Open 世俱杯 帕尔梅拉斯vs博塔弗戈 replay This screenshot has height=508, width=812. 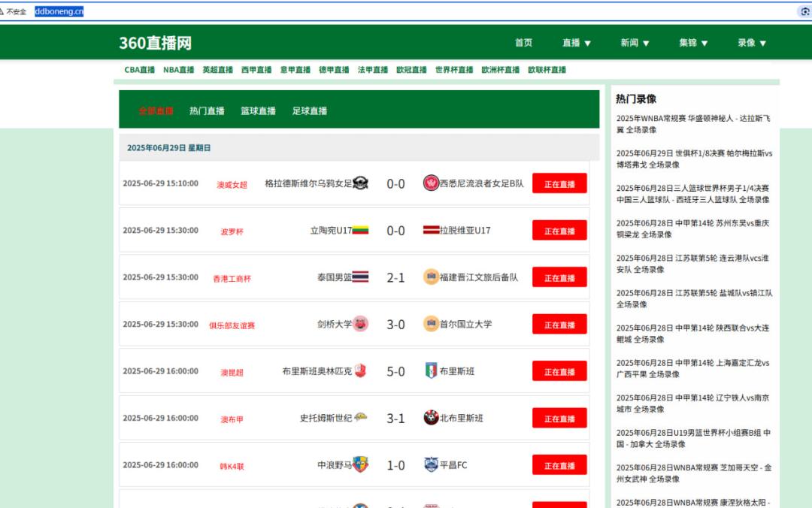click(x=694, y=159)
